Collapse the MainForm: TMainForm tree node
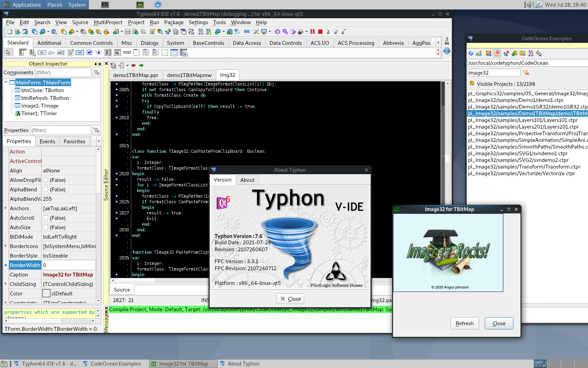This screenshot has width=588, height=368. [6, 82]
